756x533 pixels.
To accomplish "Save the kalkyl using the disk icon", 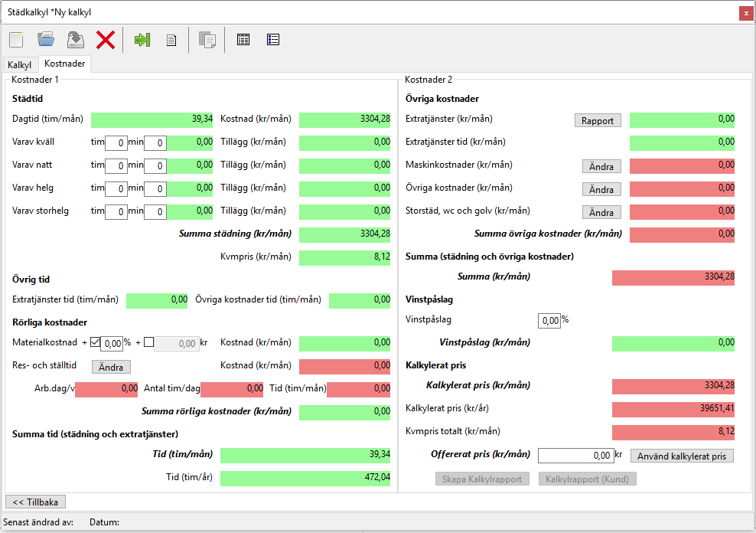I will click(x=75, y=40).
